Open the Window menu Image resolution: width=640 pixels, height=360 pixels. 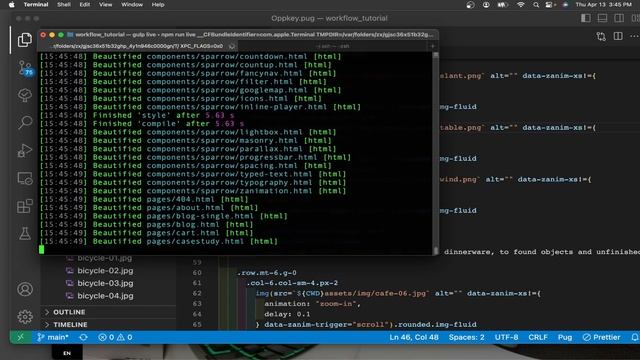point(132,4)
